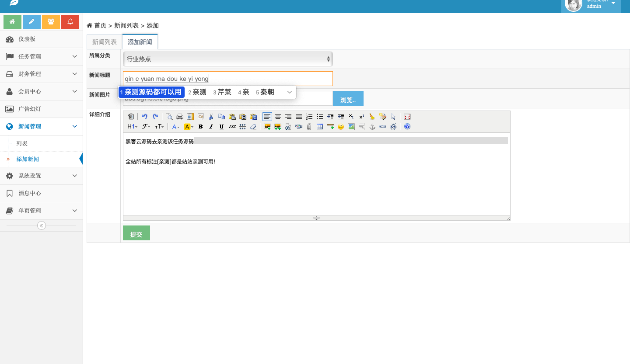This screenshot has width=630, height=364.
Task: Click the undo icon in editor toolbar
Action: point(144,117)
